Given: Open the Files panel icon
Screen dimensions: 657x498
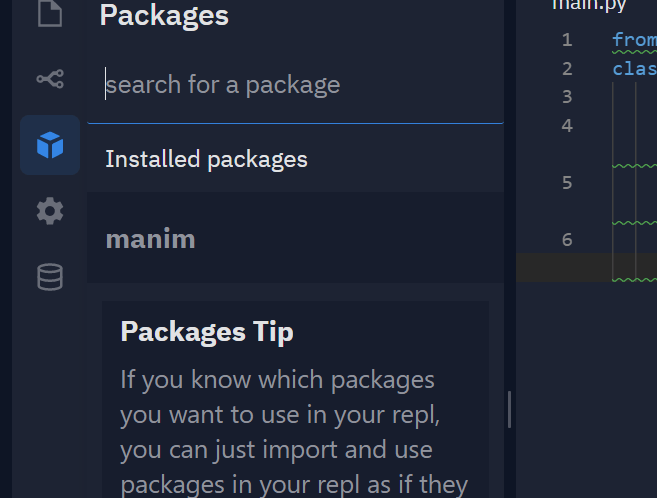Looking at the screenshot, I should coord(50,13).
